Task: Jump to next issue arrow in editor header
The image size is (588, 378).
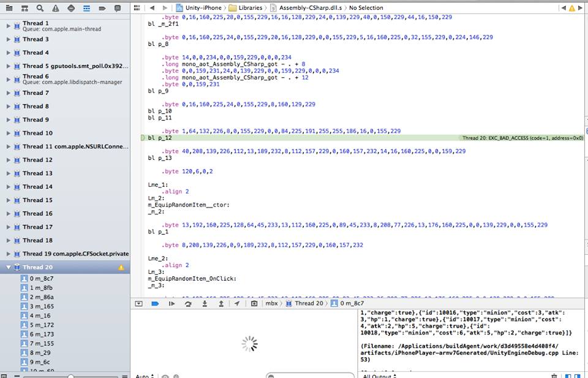Action: [x=580, y=7]
